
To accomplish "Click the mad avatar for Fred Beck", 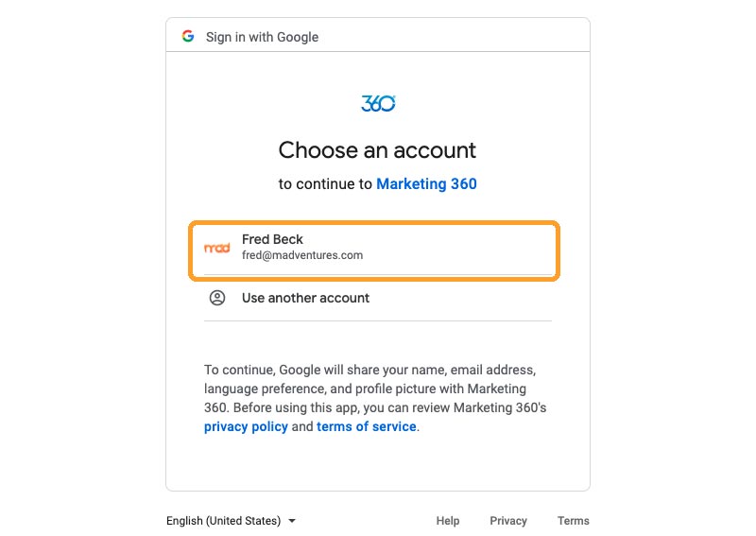I will [217, 248].
